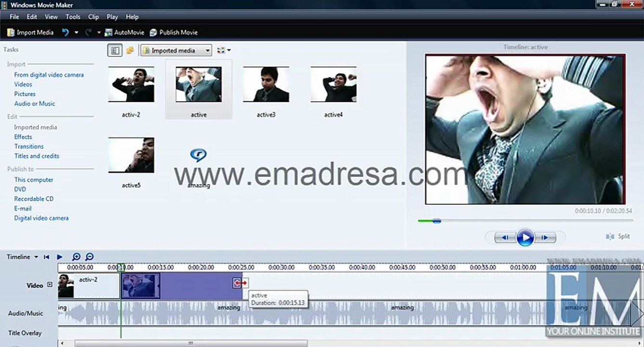Screen dimensions: 644x347
Task: Open Titles and credits link
Action: (37, 156)
